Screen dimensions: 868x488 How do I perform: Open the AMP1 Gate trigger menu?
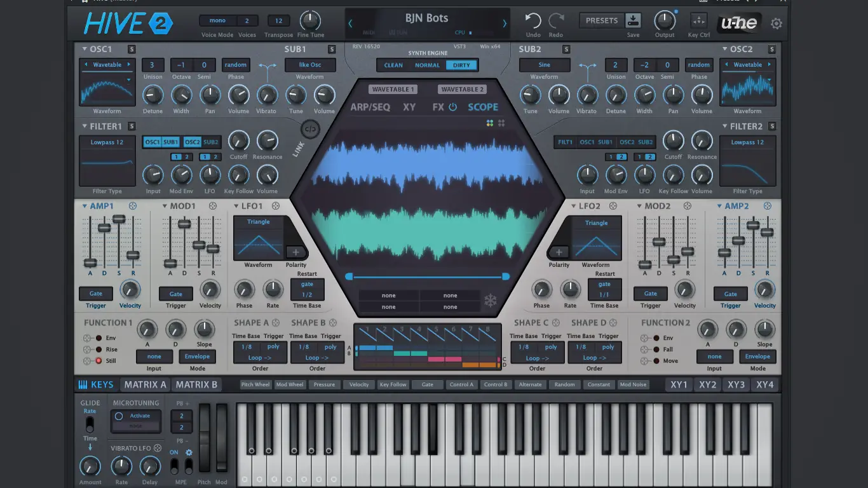96,294
